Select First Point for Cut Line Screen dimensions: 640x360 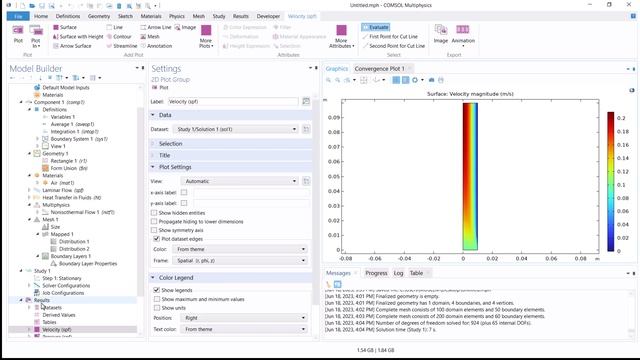tap(390, 37)
